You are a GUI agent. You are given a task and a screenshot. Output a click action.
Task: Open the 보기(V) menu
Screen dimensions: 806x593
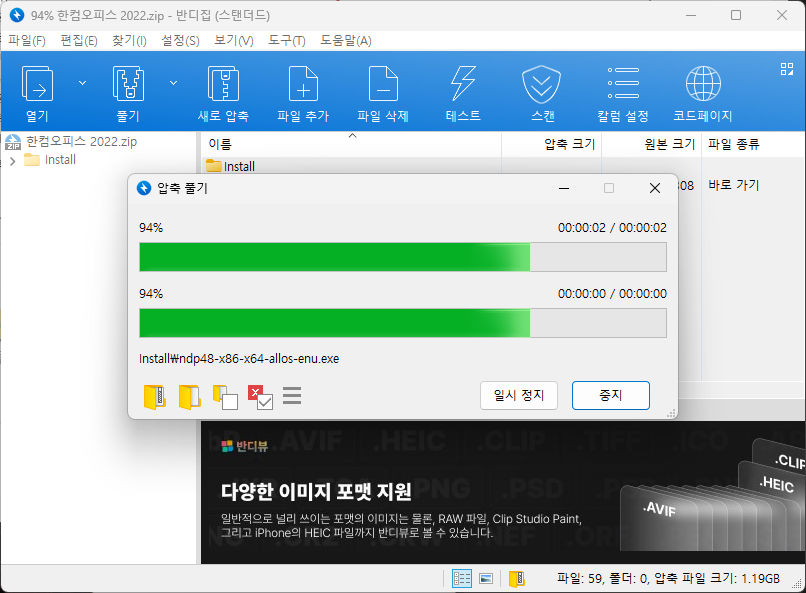(234, 41)
